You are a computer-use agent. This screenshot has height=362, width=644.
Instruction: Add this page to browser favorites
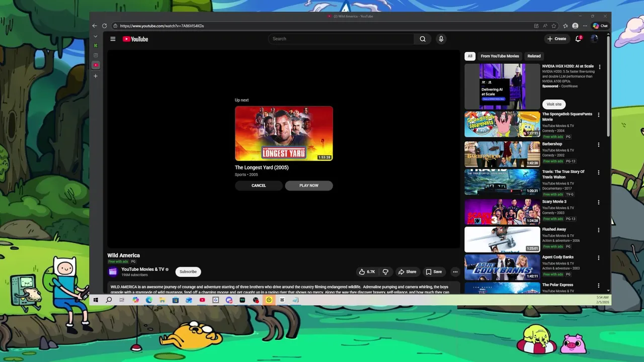[554, 26]
